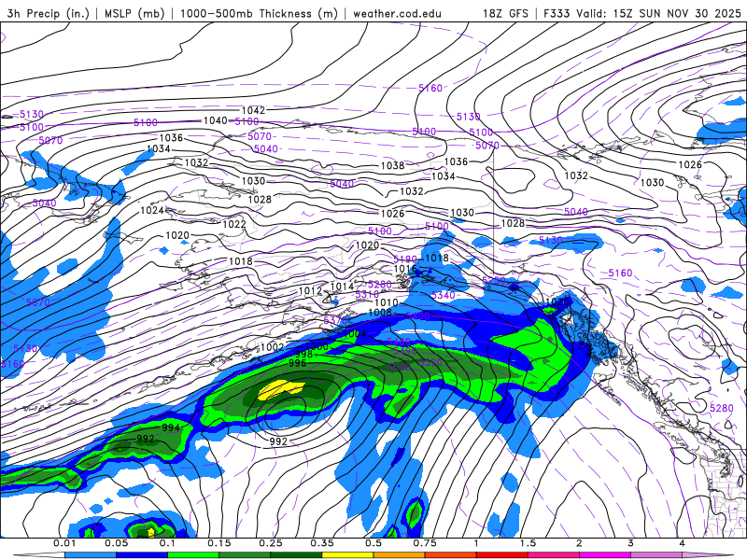The width and height of the screenshot is (747, 560).
Task: Click the 1004 isobar label
Action: click(355, 334)
